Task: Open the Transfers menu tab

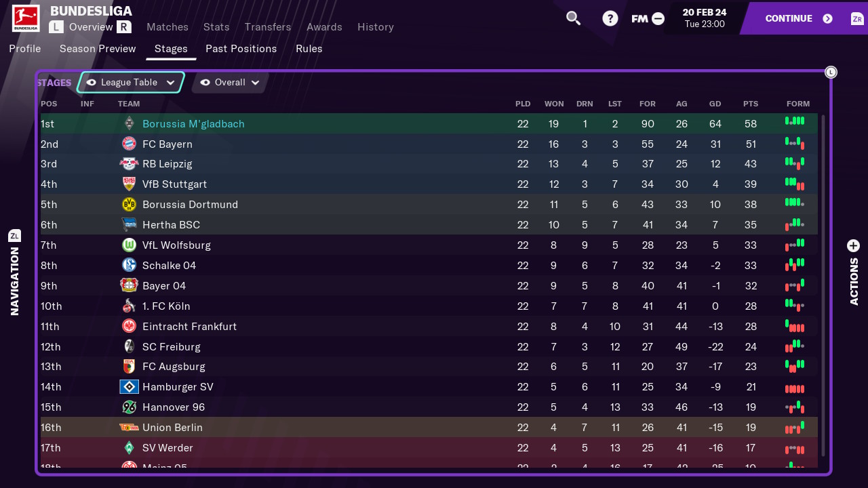Action: click(268, 27)
